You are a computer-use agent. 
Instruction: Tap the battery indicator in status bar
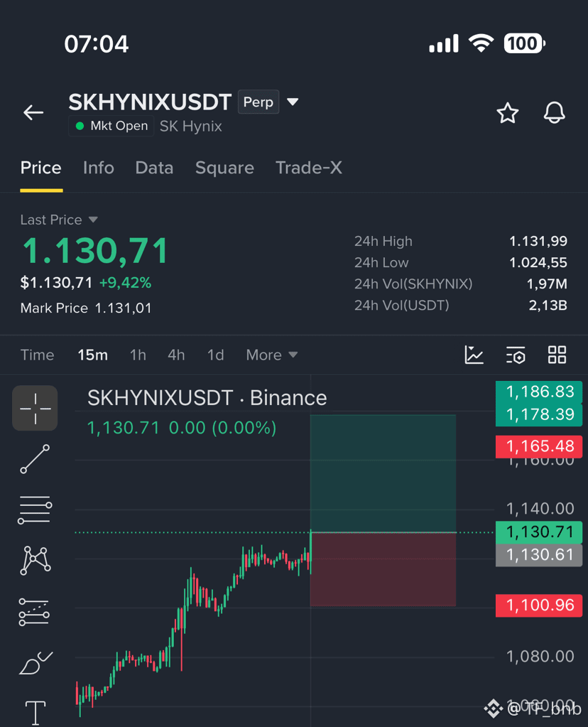[x=525, y=43]
